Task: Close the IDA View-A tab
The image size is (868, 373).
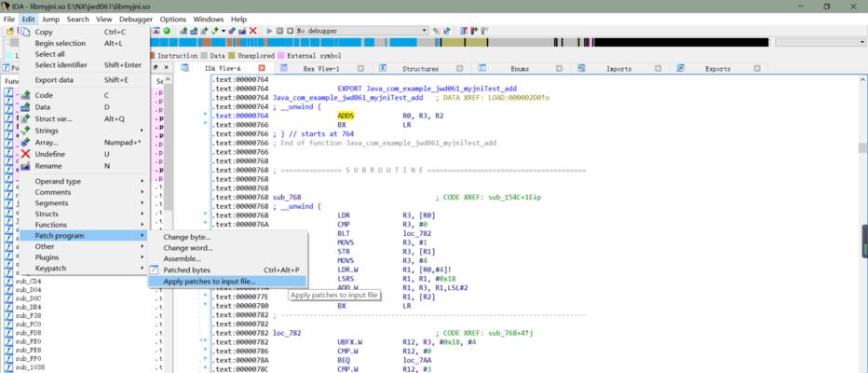Action: [x=262, y=68]
